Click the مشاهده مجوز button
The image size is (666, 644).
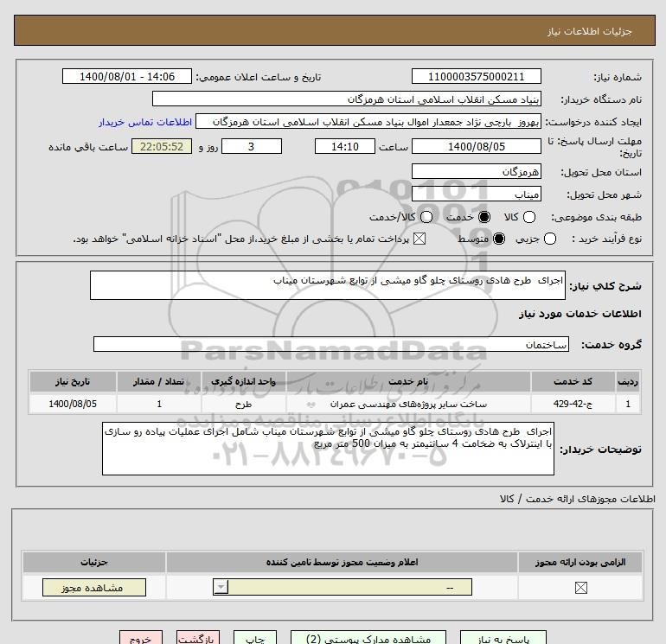coord(94,588)
